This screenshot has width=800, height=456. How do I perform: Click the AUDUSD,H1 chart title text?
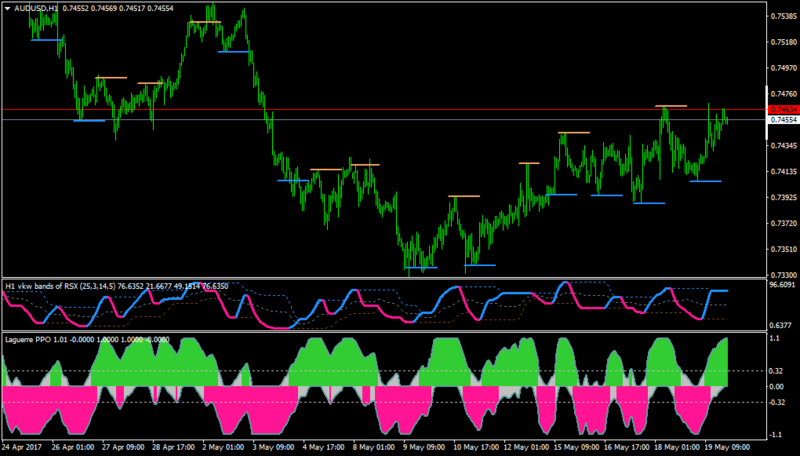pos(36,9)
